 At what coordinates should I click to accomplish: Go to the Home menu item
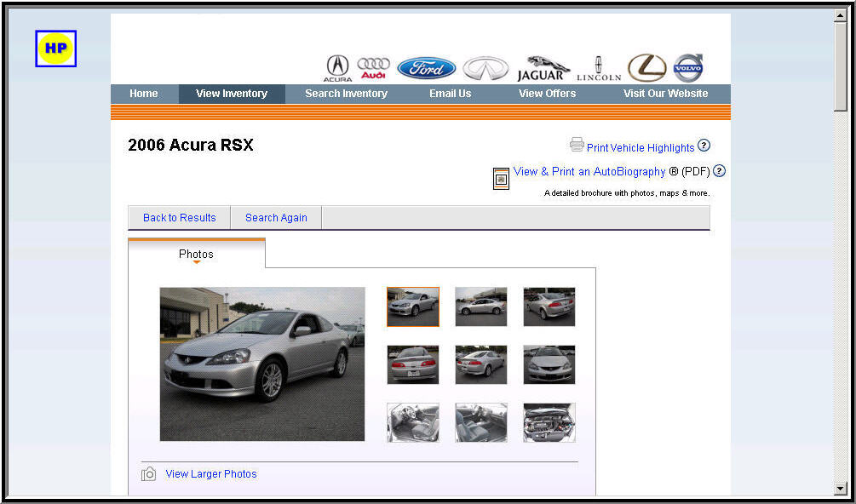pyautogui.click(x=144, y=94)
